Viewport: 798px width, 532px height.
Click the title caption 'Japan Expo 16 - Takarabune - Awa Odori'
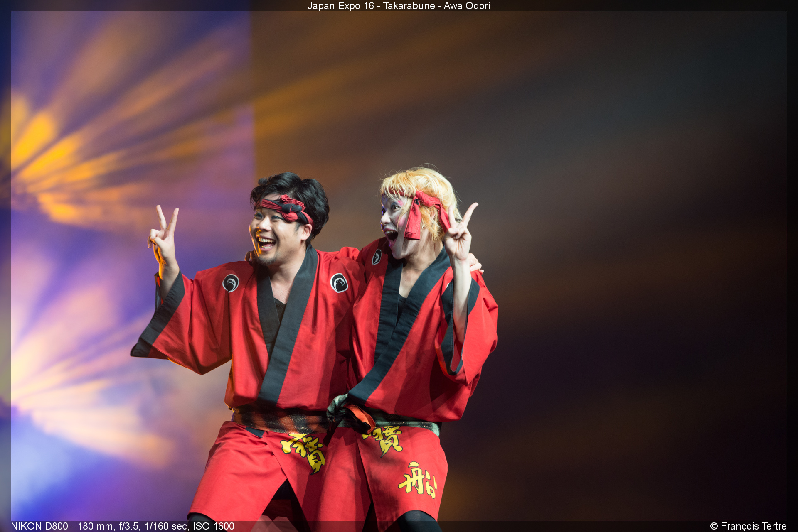click(399, 6)
